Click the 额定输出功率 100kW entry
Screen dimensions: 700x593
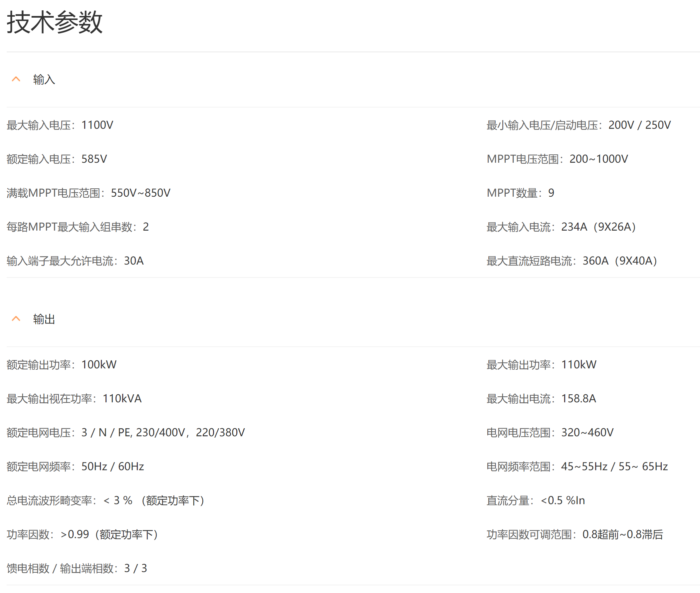coord(61,365)
